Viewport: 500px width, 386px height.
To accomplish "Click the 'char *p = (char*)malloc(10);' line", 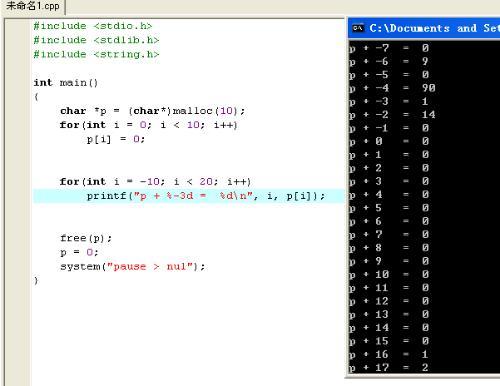I will 153,111.
